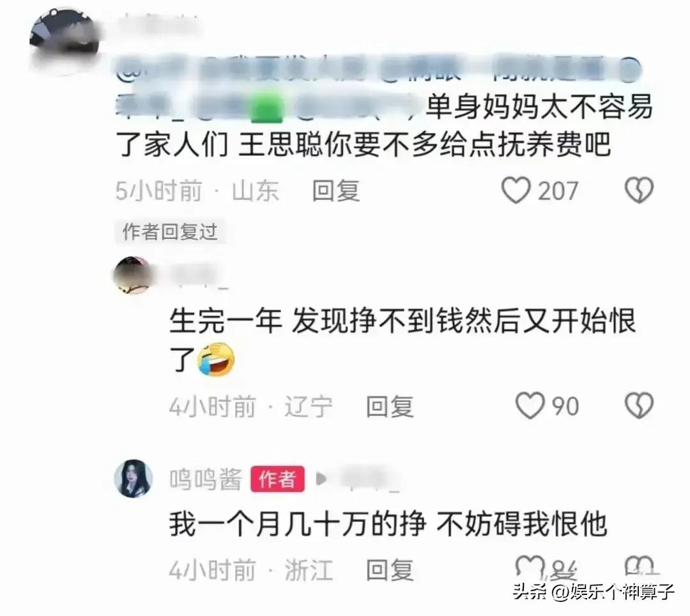Screen dimensions: 690x616
Task: Reply to the Liaoning user's comment
Action: (390, 406)
